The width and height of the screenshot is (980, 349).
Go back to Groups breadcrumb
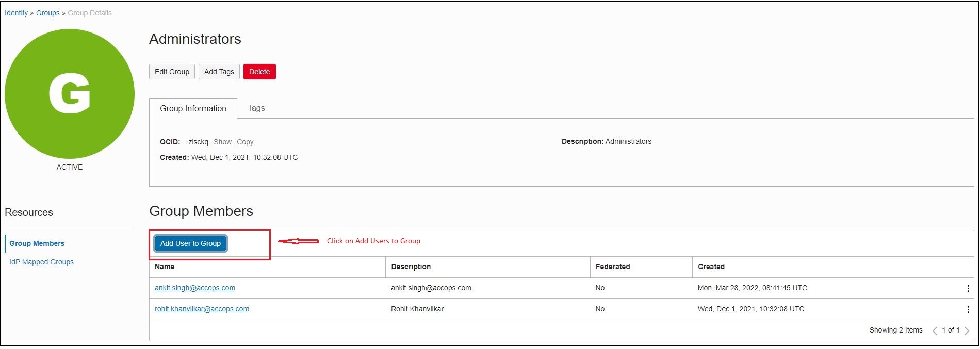(47, 13)
